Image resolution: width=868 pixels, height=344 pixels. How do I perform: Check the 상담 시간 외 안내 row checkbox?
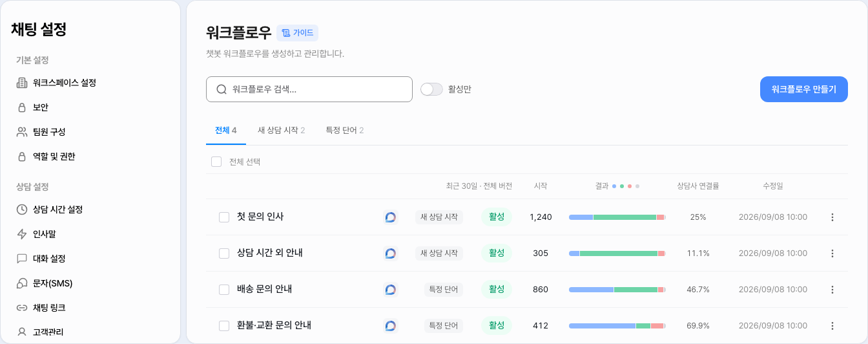224,253
